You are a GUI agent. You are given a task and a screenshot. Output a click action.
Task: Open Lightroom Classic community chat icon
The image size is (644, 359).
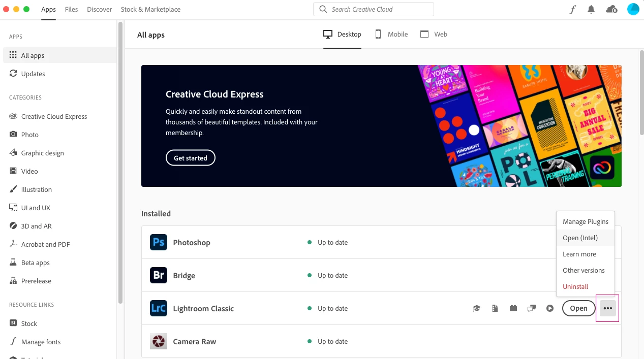[x=532, y=308]
